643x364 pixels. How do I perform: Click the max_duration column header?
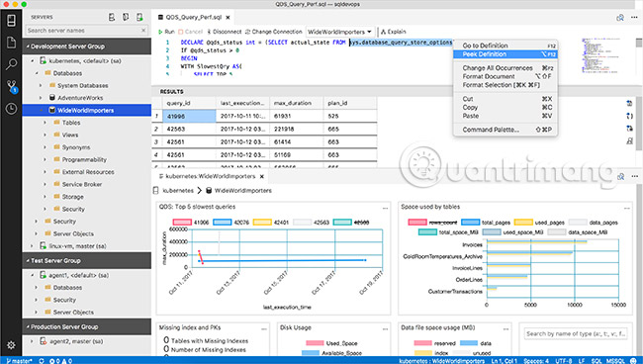pyautogui.click(x=297, y=103)
